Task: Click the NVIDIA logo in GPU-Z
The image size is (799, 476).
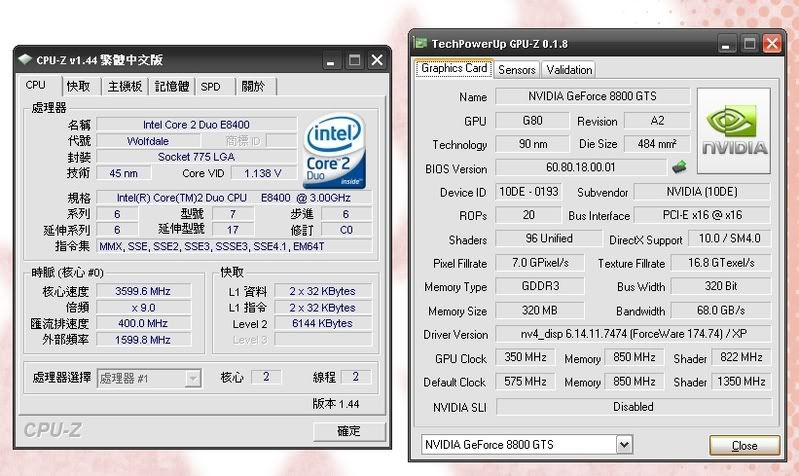Action: [x=734, y=131]
